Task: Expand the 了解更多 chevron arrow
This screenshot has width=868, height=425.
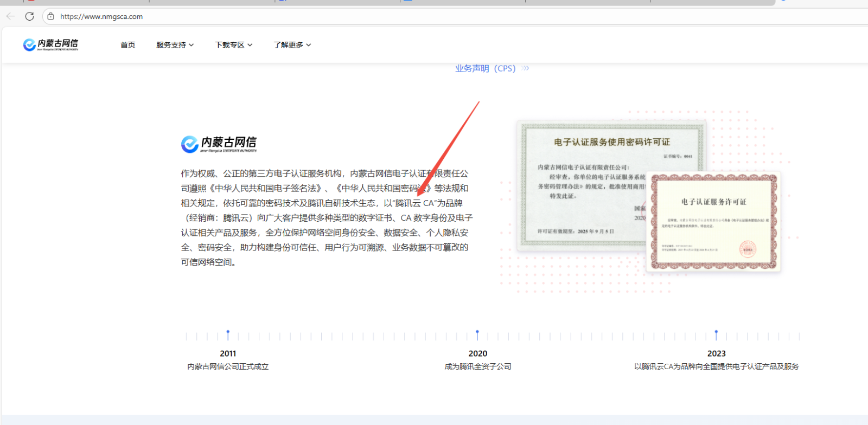Action: pyautogui.click(x=308, y=45)
